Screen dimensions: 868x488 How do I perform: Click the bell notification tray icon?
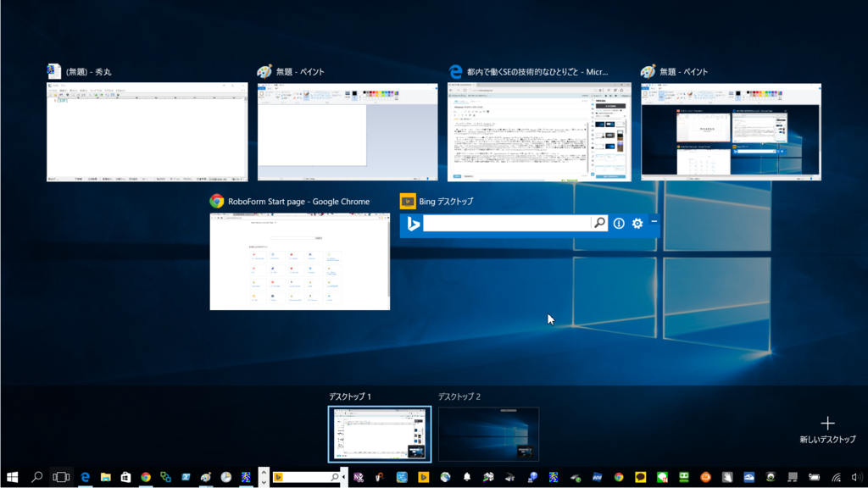coord(467,477)
